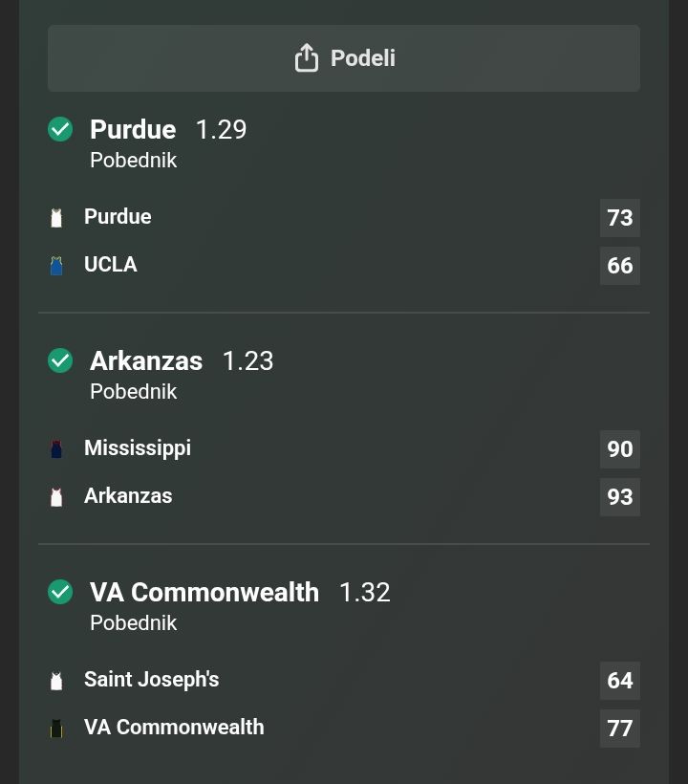Open the Purdue winner bet heading
This screenshot has height=784, width=688.
click(x=133, y=129)
